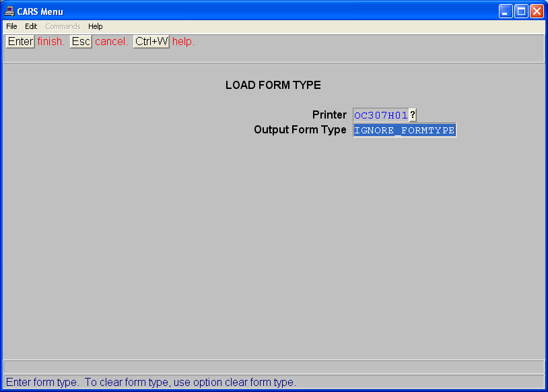Click the CARS Menu title bar icon
Viewport: 548px width, 392px height.
pos(9,11)
